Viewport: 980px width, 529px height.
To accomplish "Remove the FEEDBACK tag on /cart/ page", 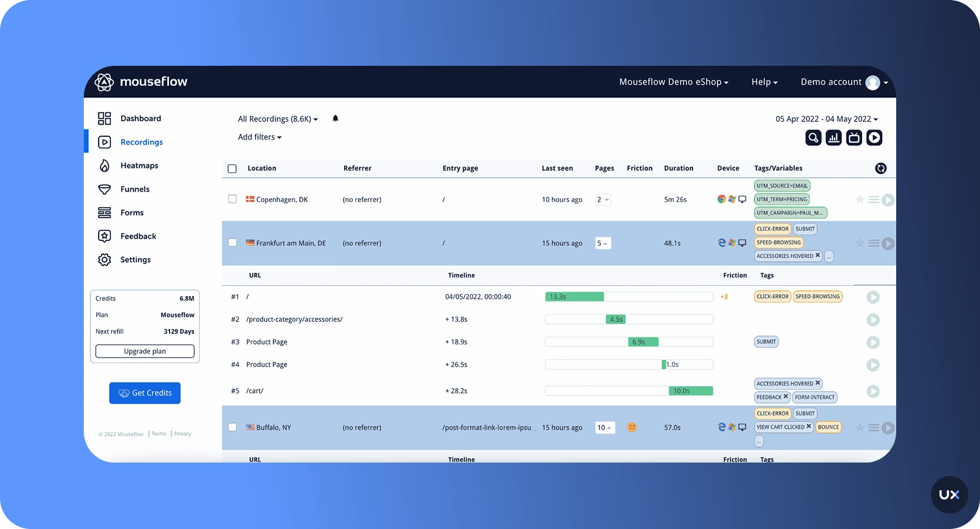I will pos(785,397).
